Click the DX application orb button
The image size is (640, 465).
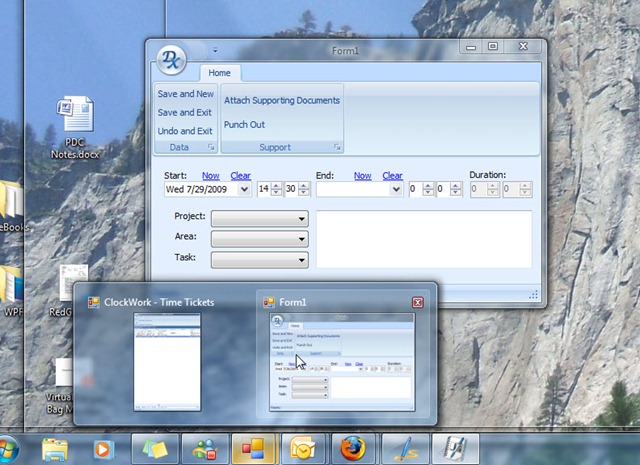coord(171,60)
